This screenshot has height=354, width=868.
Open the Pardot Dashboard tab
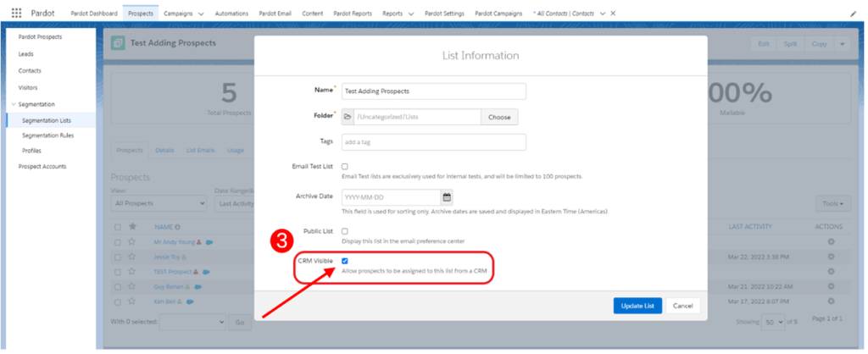[x=94, y=14]
